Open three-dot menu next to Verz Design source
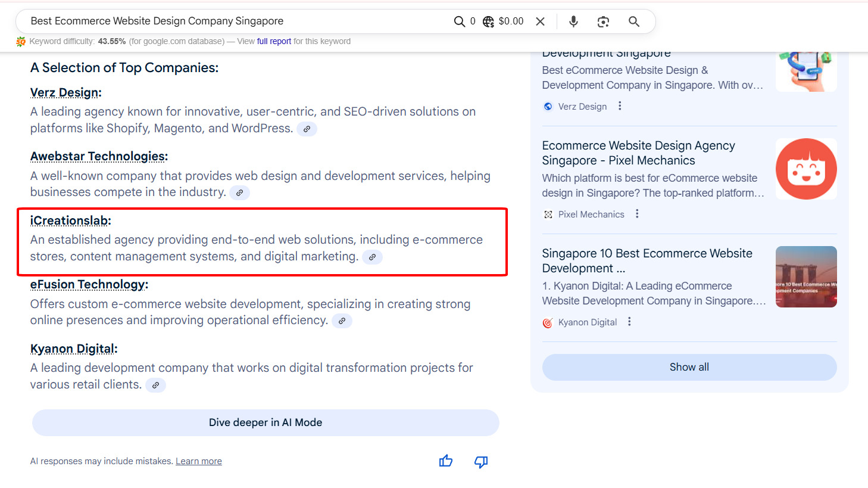Screen dimensions: 868x488 click(620, 106)
